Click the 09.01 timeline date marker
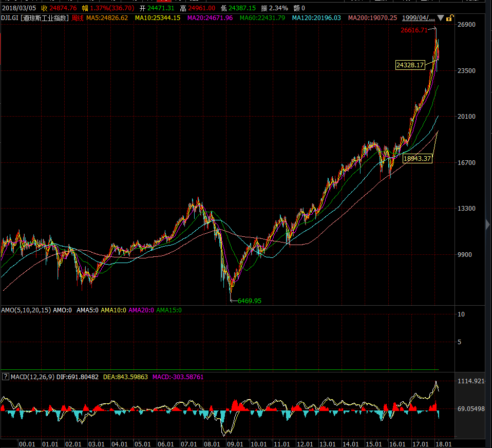The width and height of the screenshot is (492, 448). click(x=235, y=444)
